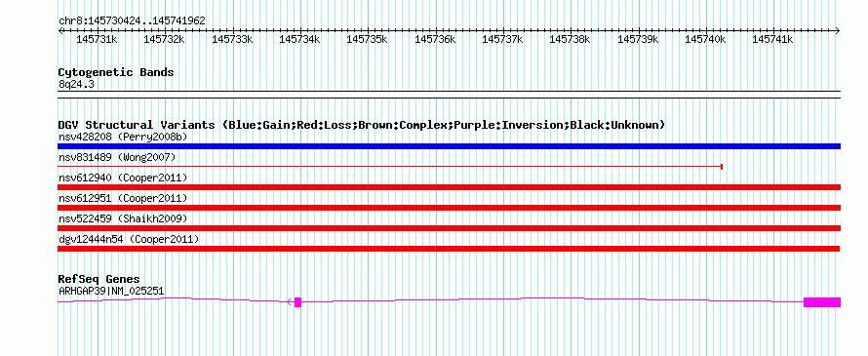
Task: Click the right end tick of nsv831489 line
Action: 722,167
